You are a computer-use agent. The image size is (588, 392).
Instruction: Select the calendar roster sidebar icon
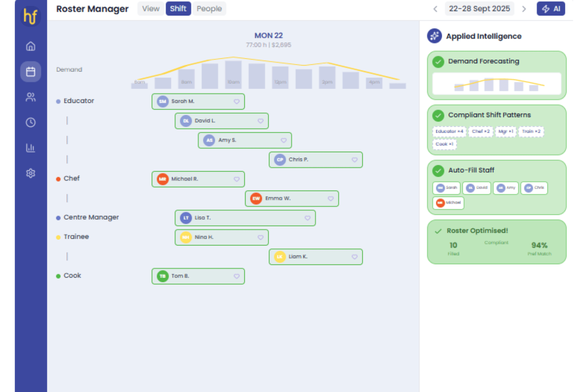tap(31, 71)
